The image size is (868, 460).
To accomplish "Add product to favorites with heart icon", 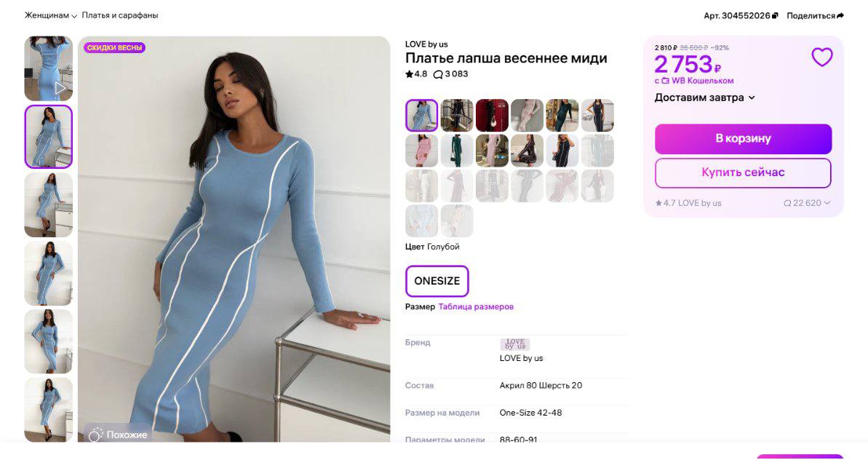I will tap(821, 57).
